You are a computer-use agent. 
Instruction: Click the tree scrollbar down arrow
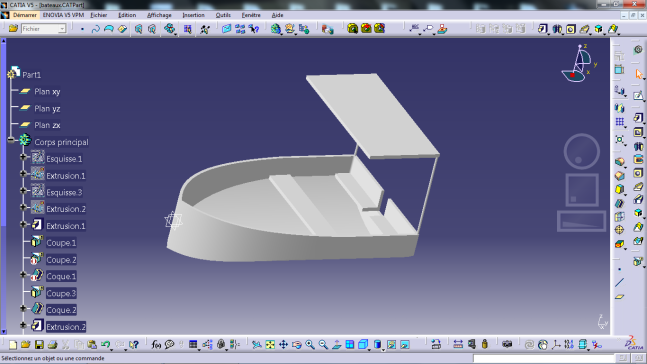[x=3, y=331]
